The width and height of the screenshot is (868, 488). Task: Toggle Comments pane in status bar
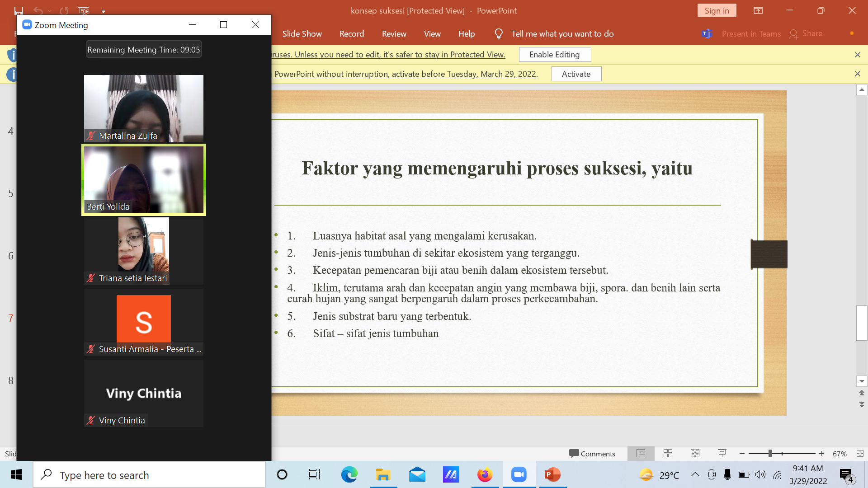pyautogui.click(x=592, y=453)
